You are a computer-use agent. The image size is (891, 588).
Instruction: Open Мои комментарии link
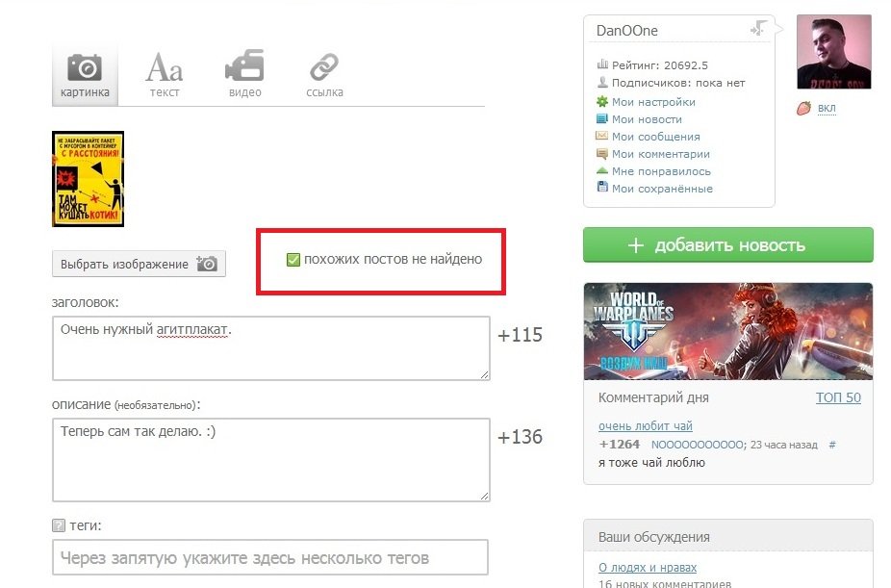660,154
